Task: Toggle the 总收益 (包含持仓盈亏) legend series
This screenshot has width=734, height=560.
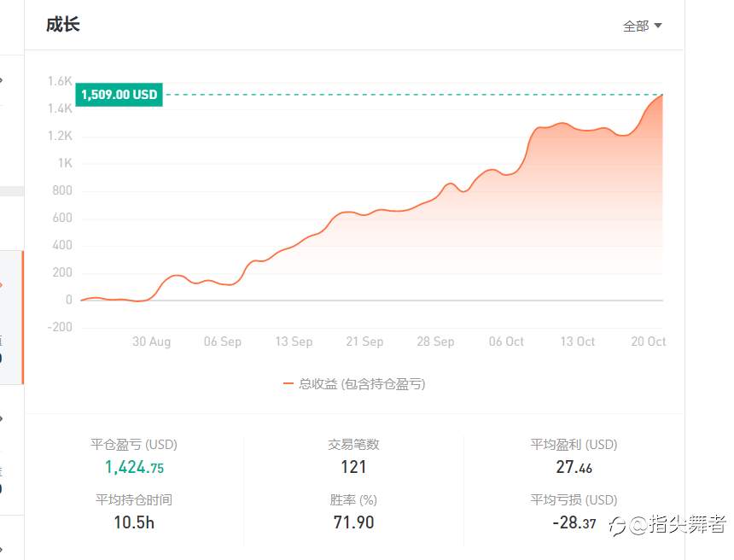Action: coord(354,384)
